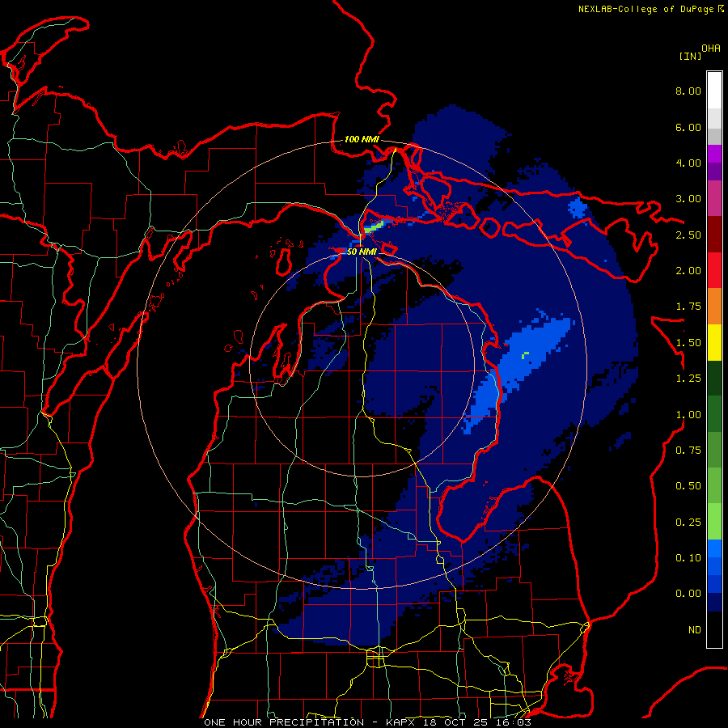728x728 pixels.
Task: Click the 8.00 legend value
Action: [x=688, y=91]
